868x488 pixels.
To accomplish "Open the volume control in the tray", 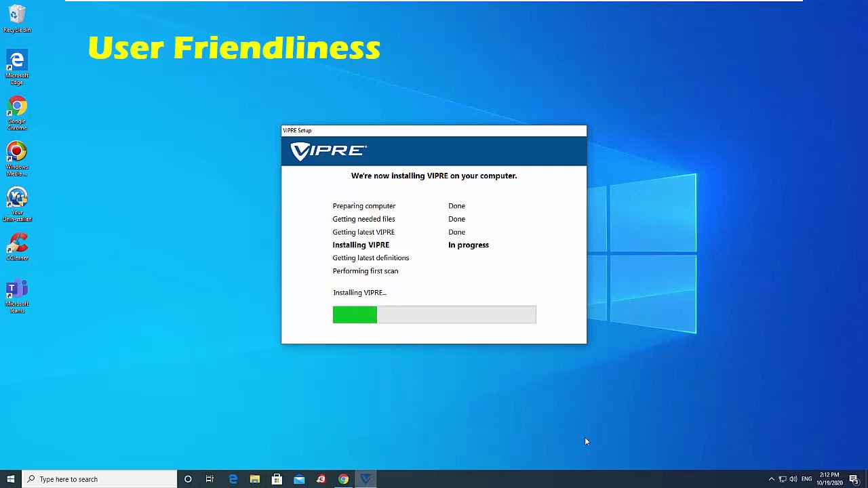I will [x=793, y=479].
